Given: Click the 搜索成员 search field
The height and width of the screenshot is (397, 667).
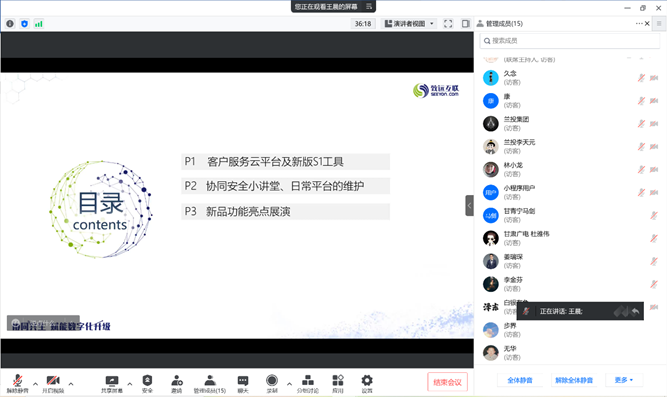Looking at the screenshot, I should 570,41.
